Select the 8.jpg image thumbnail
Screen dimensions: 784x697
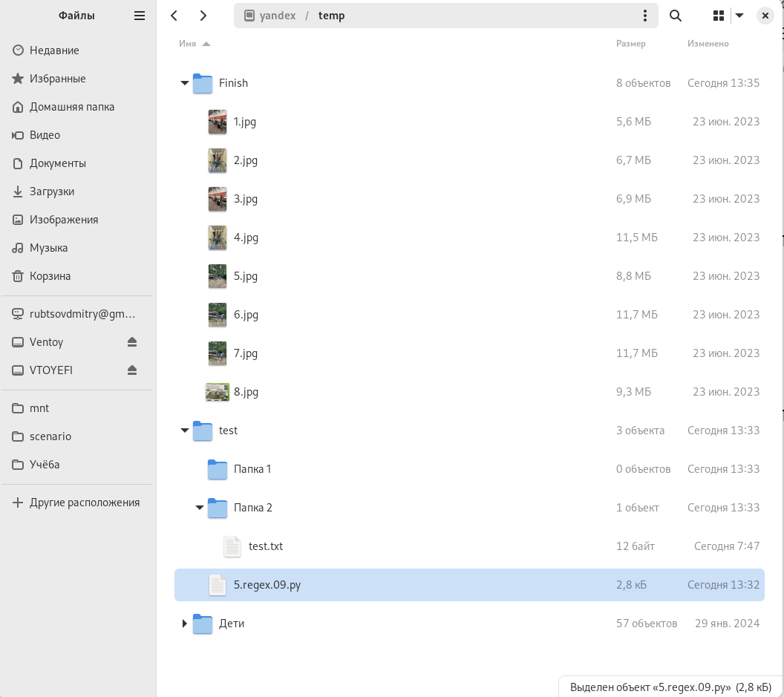[218, 392]
